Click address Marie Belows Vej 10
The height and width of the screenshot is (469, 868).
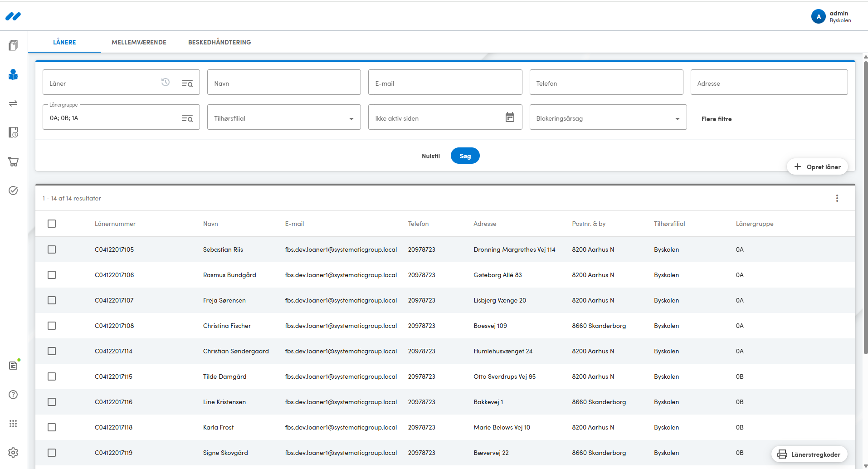coord(502,427)
